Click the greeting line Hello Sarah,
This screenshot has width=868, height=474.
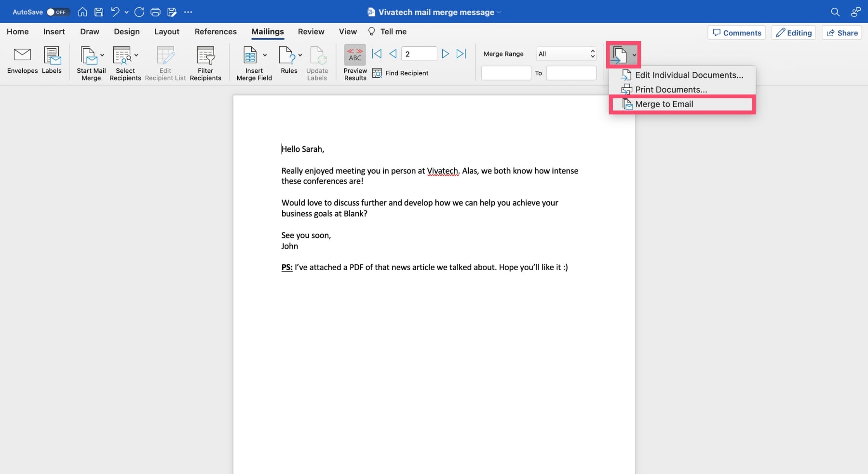[x=303, y=149]
